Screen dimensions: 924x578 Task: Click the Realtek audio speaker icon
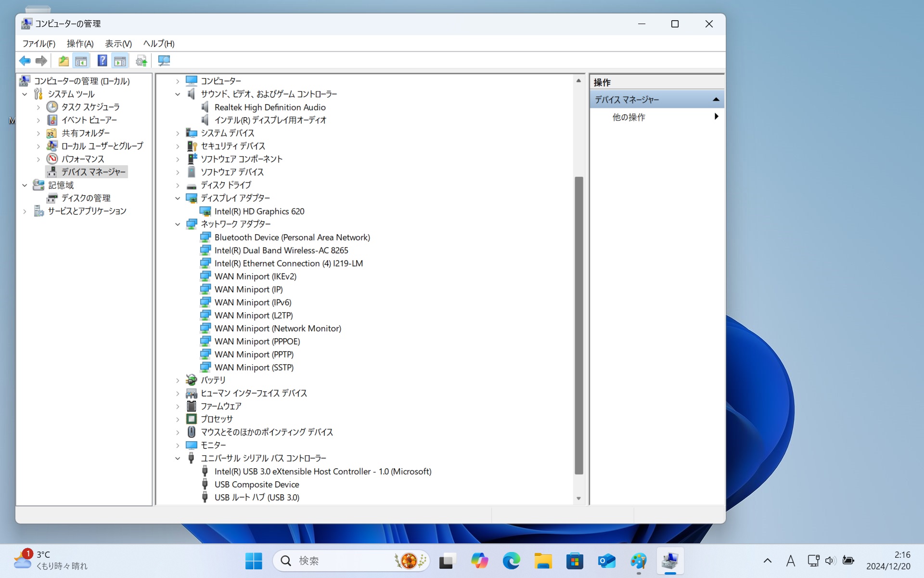click(x=205, y=107)
